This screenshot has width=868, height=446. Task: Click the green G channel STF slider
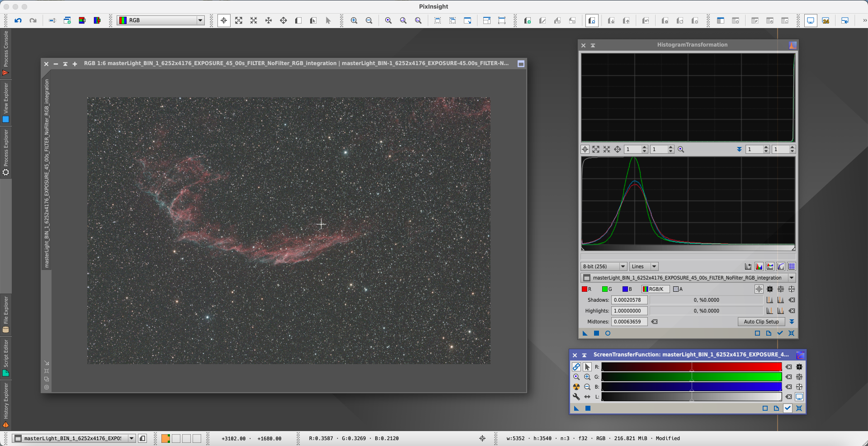[691, 377]
